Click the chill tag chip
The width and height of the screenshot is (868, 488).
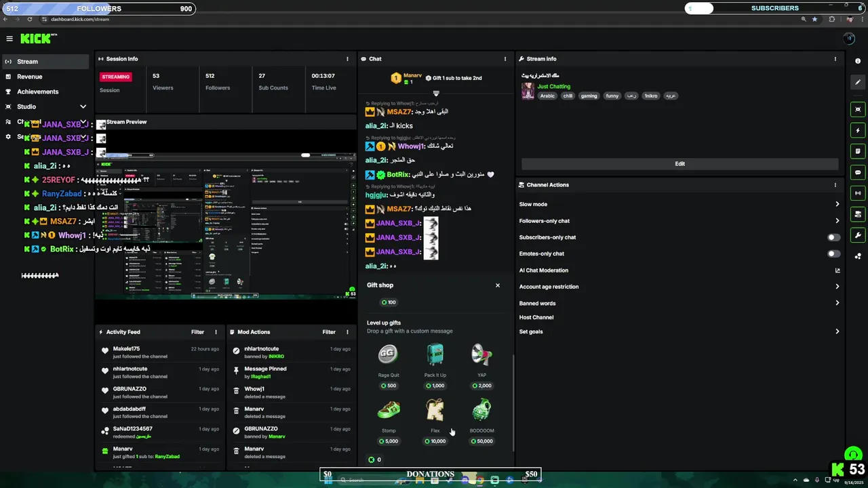(568, 96)
